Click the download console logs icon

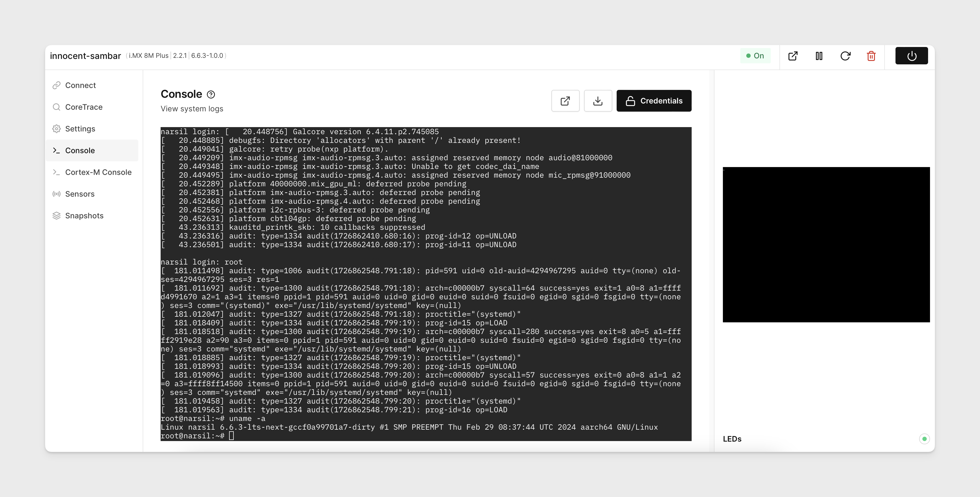597,100
